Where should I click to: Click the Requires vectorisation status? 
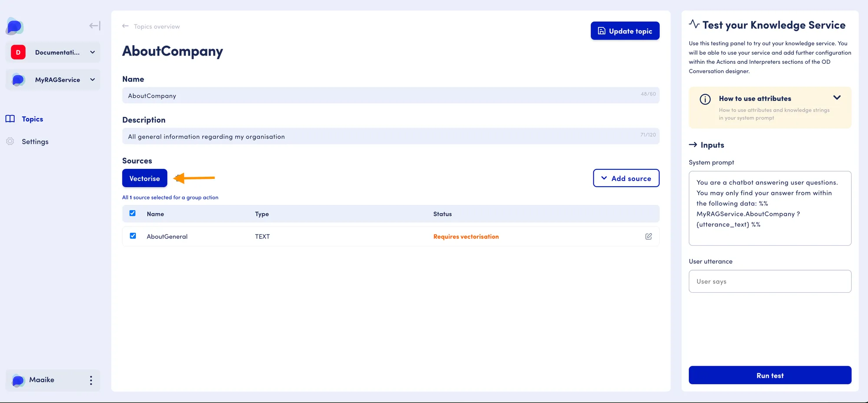(466, 237)
